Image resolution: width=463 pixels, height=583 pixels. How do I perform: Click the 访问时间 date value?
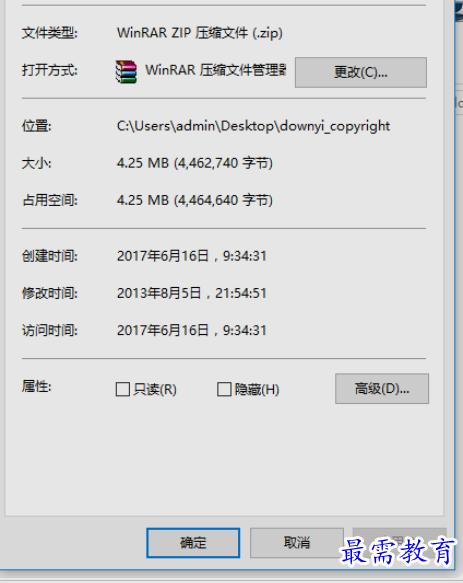(192, 331)
